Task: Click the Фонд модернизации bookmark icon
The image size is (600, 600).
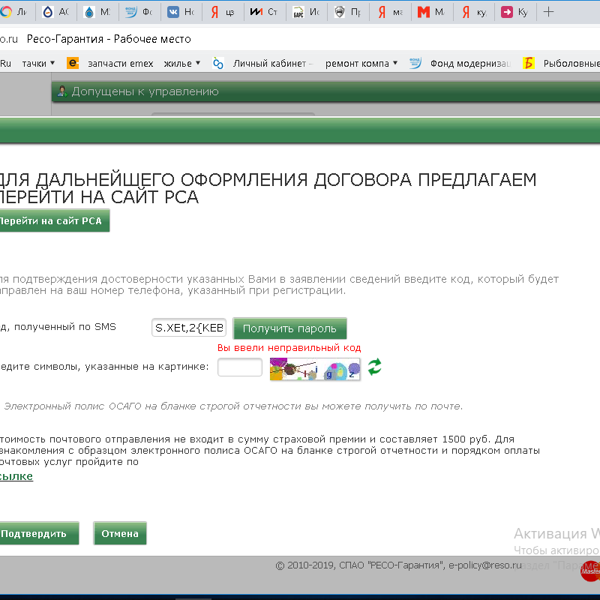Action: (415, 63)
